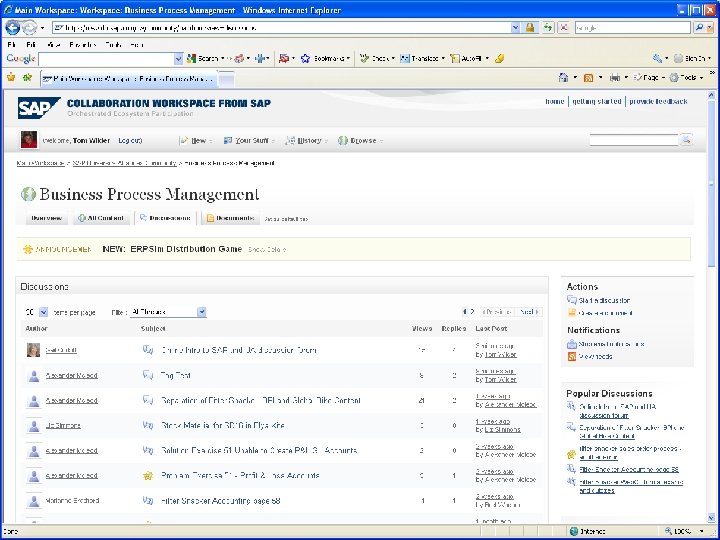Open the Google toolbar search box dropdown
Screen dimensions: 720x540
[x=178, y=58]
